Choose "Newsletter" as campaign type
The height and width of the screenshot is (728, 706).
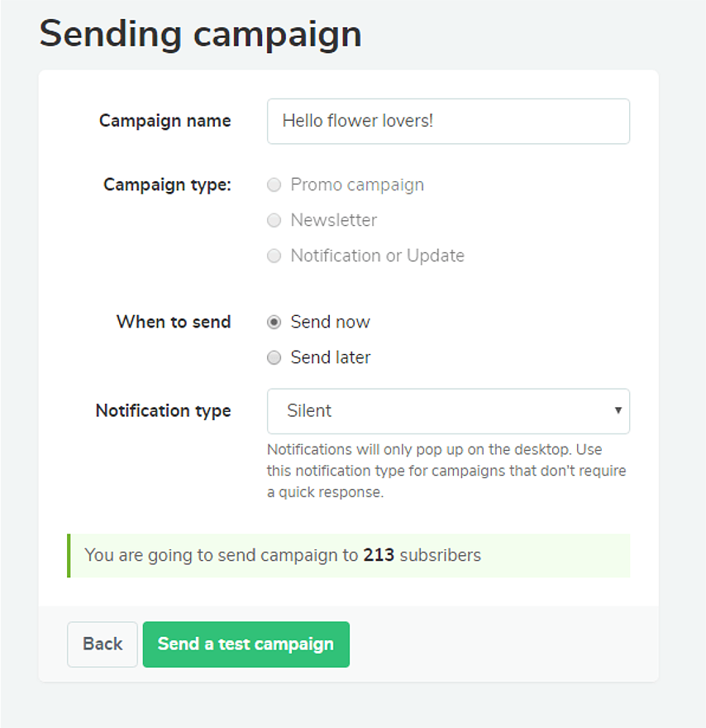click(x=274, y=220)
